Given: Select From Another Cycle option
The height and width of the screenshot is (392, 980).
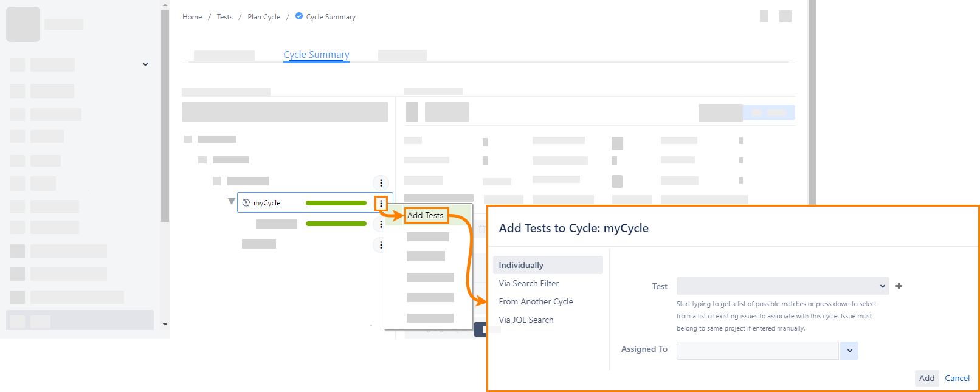Looking at the screenshot, I should click(536, 301).
